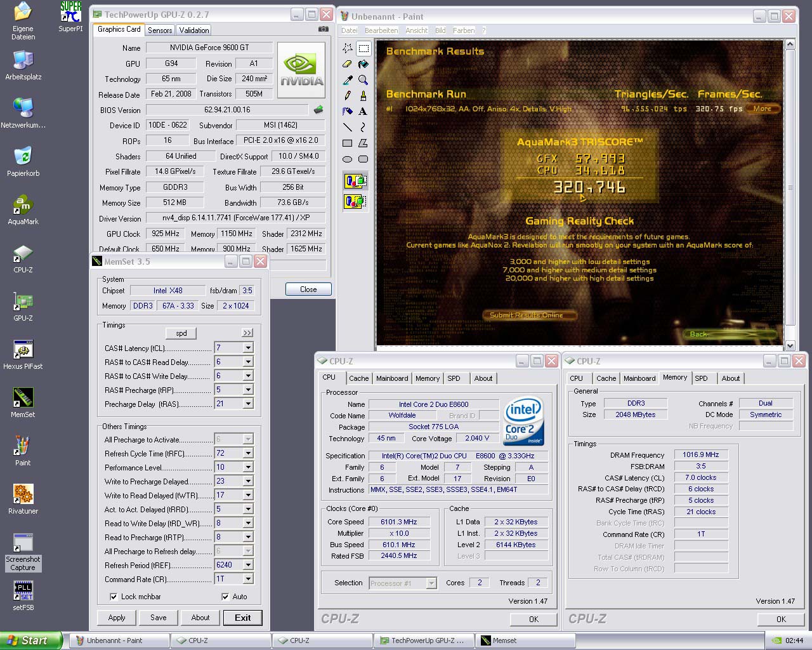Image resolution: width=812 pixels, height=650 pixels.
Task: Pick the Airbrush spray tool in Paint
Action: (x=348, y=112)
